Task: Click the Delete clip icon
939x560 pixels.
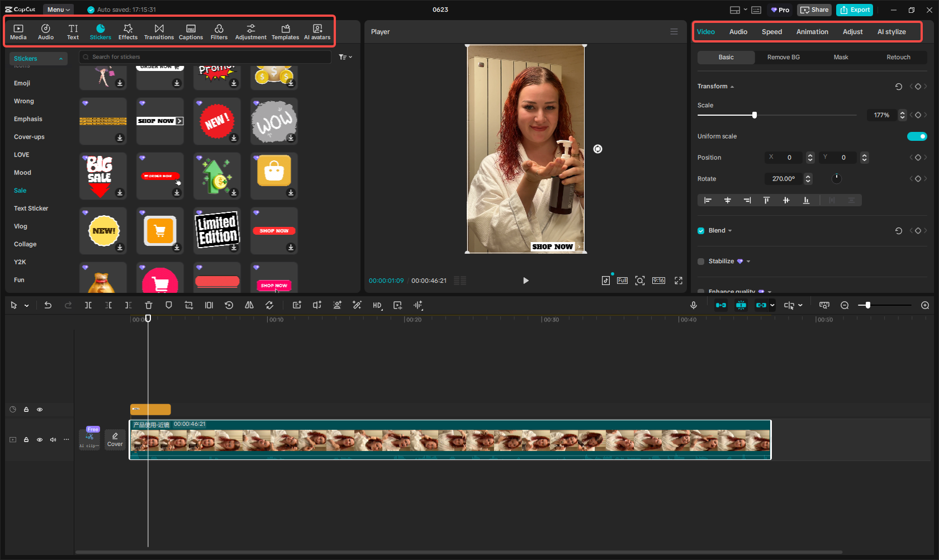Action: click(148, 305)
